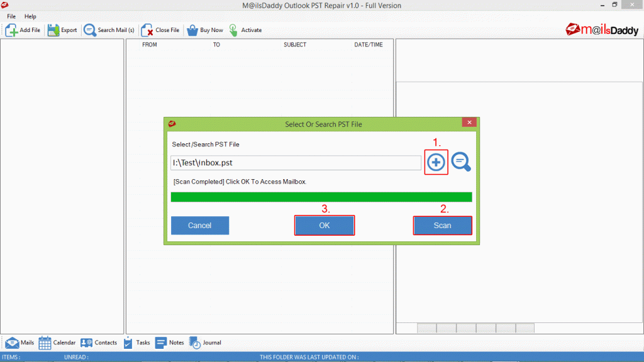Open the Help menu
The image size is (644, 362).
(x=30, y=16)
